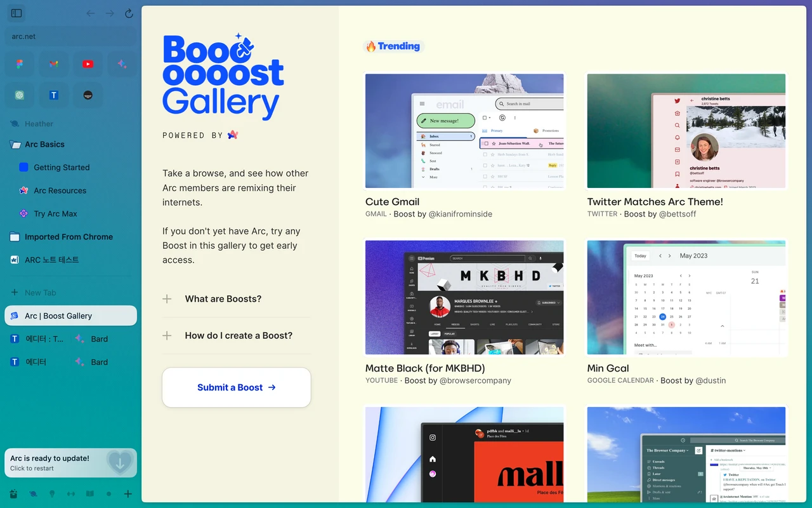Viewport: 812px width, 508px height.
Task: Click the heart download update icon
Action: [120, 462]
